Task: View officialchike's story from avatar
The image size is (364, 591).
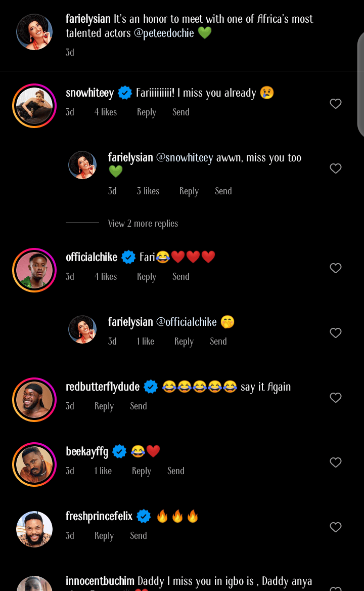Action: tap(34, 270)
